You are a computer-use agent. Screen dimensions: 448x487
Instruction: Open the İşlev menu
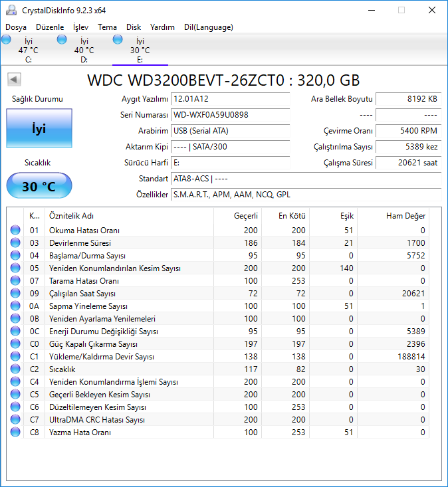pos(81,27)
